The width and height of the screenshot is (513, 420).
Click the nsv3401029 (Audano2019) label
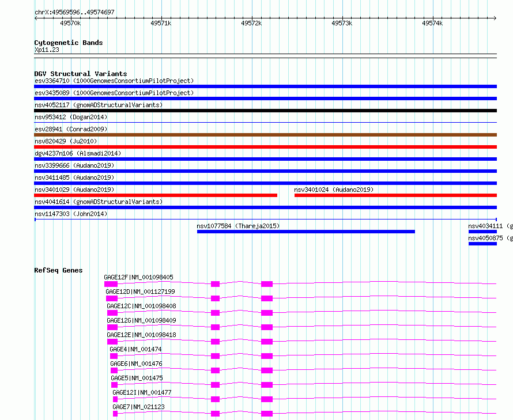pos(74,190)
